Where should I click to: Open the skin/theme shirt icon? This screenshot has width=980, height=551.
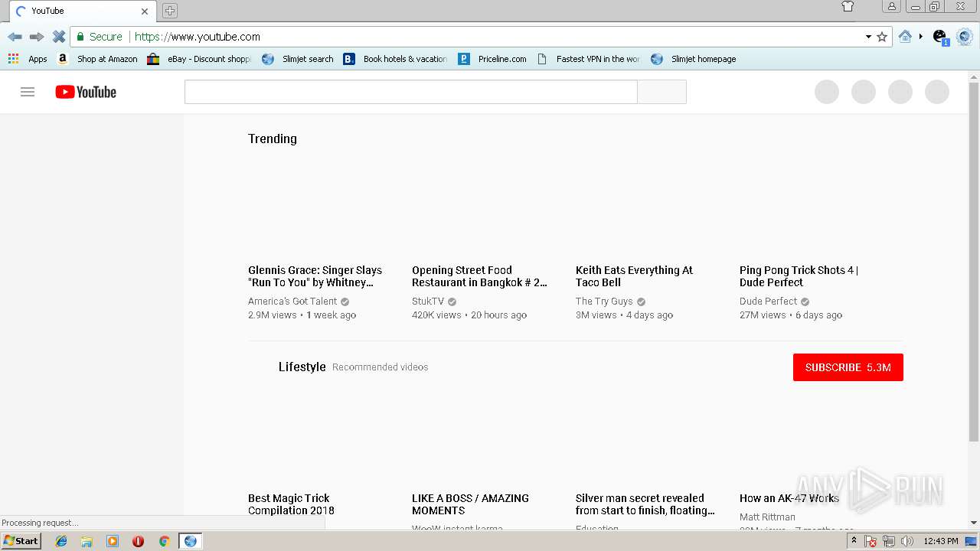848,7
